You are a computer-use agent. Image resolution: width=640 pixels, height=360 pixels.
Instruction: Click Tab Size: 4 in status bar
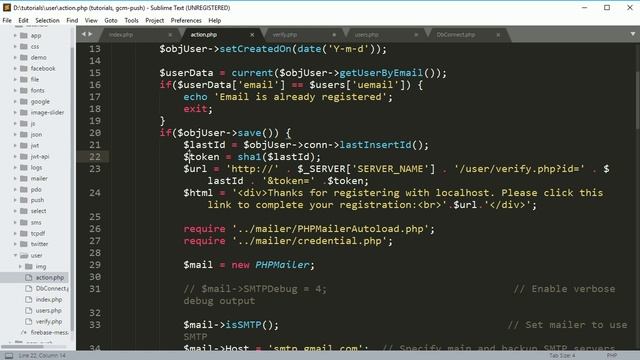562,356
